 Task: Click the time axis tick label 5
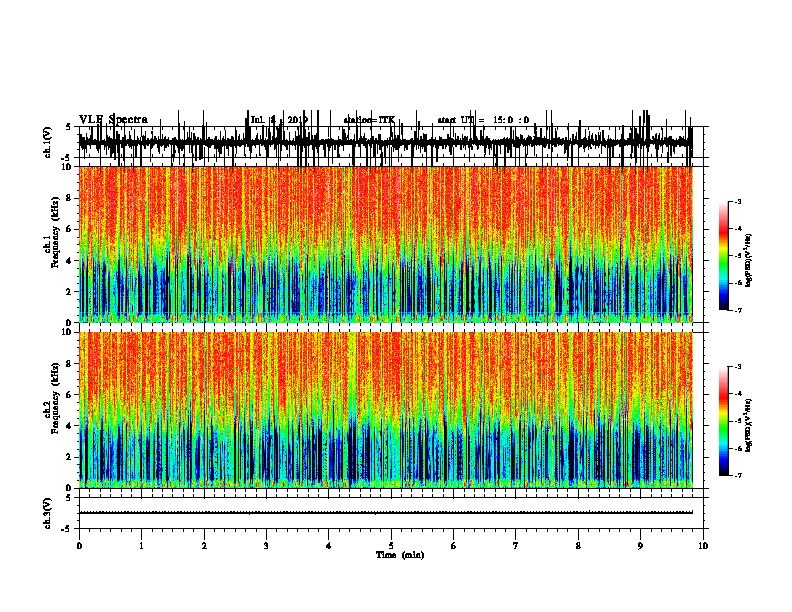click(x=391, y=546)
